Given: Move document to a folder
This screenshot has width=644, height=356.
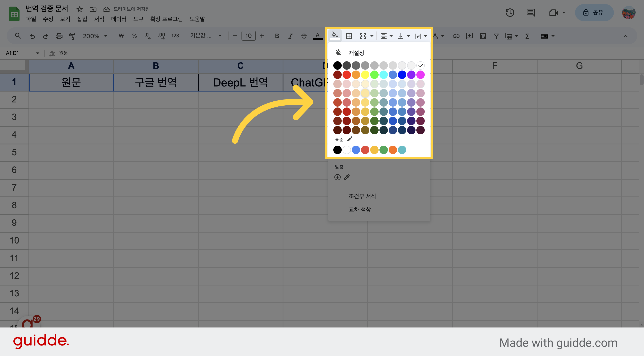Looking at the screenshot, I should [x=93, y=9].
